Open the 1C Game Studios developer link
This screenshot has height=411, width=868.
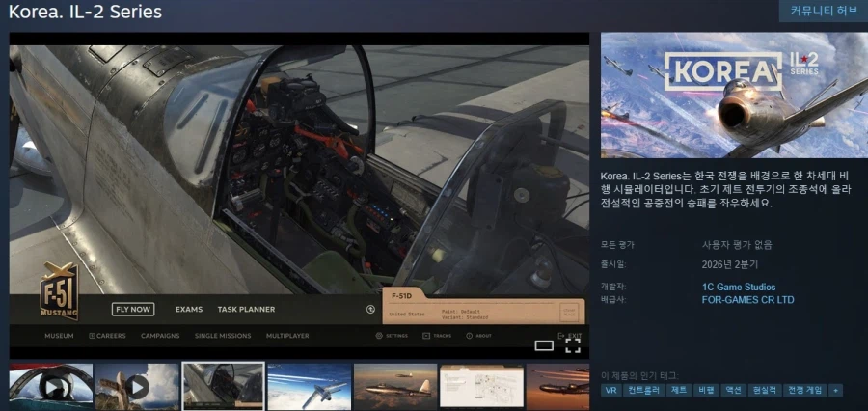738,287
